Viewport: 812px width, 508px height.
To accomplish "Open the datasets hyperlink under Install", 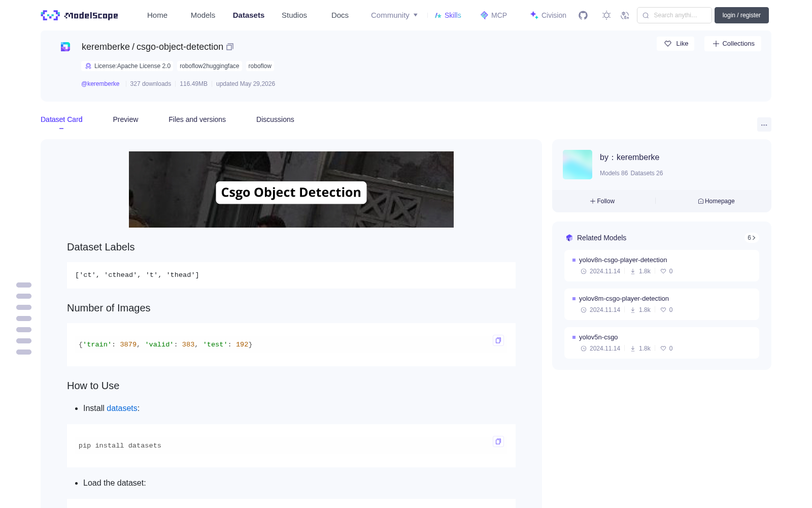I will coord(122,408).
